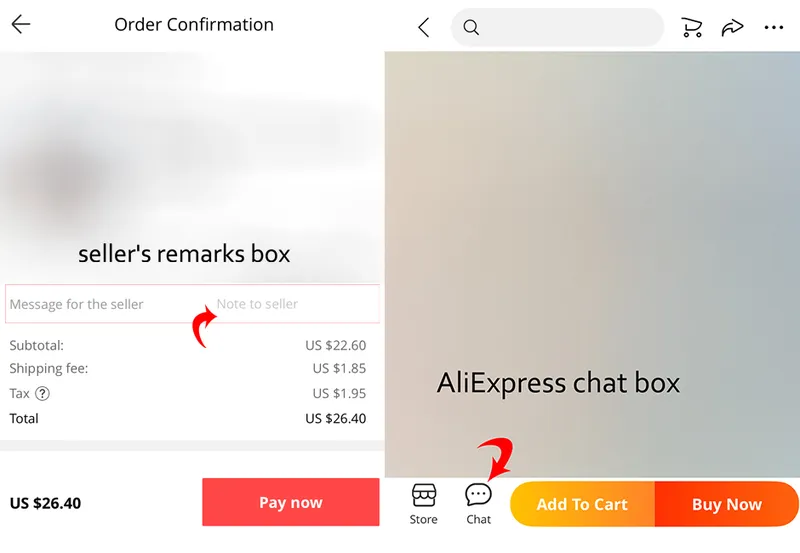Click the product image preview area

coord(592,264)
